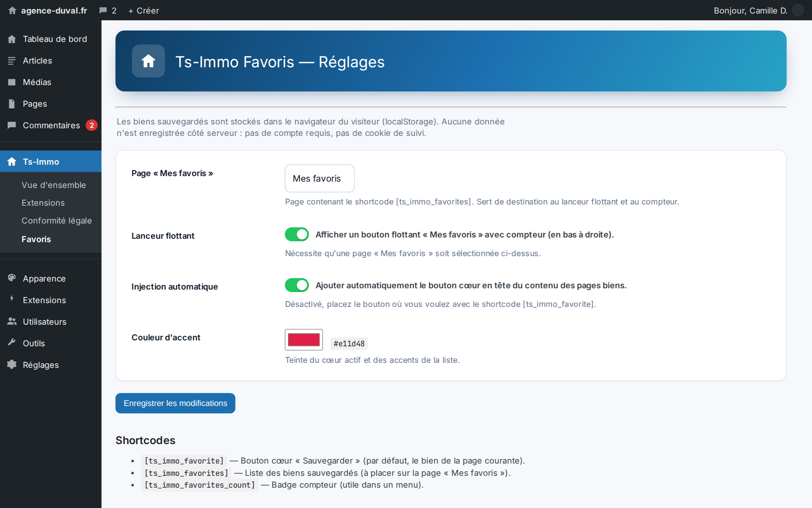Click the Médias sidebar icon
This screenshot has height=508, width=812.
click(x=12, y=82)
